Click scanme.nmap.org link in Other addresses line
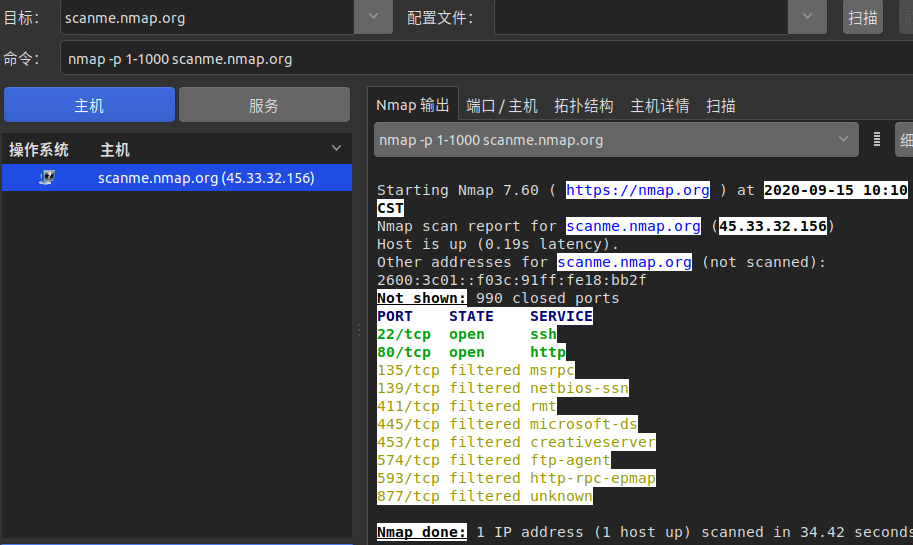The height and width of the screenshot is (545, 913). click(x=624, y=262)
